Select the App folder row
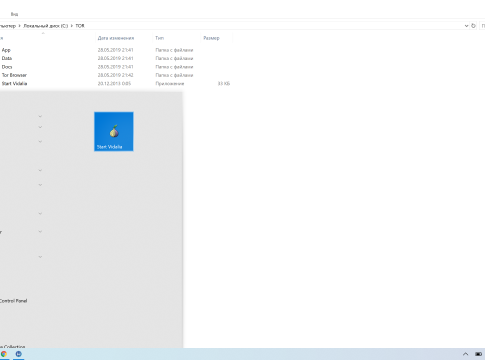 (x=115, y=50)
